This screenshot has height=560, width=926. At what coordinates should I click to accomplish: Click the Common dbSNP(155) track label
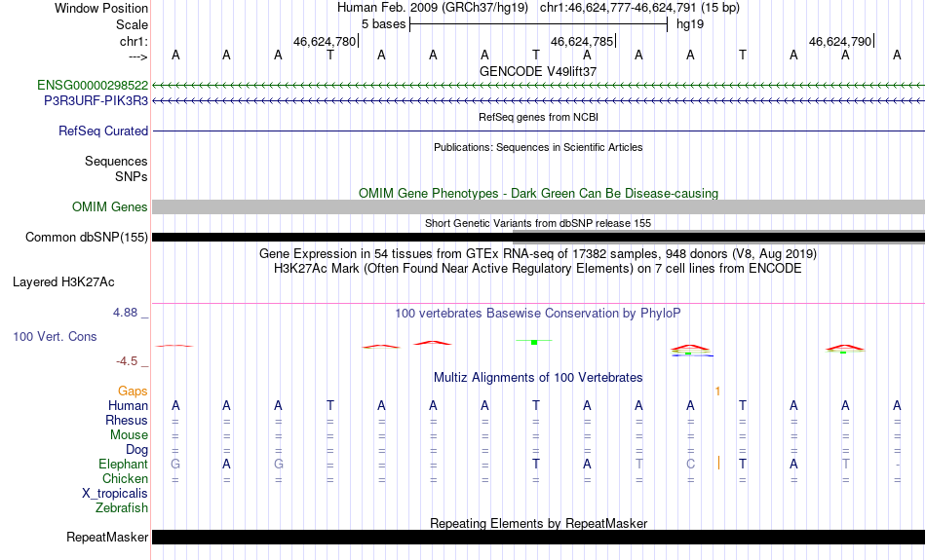[86, 238]
